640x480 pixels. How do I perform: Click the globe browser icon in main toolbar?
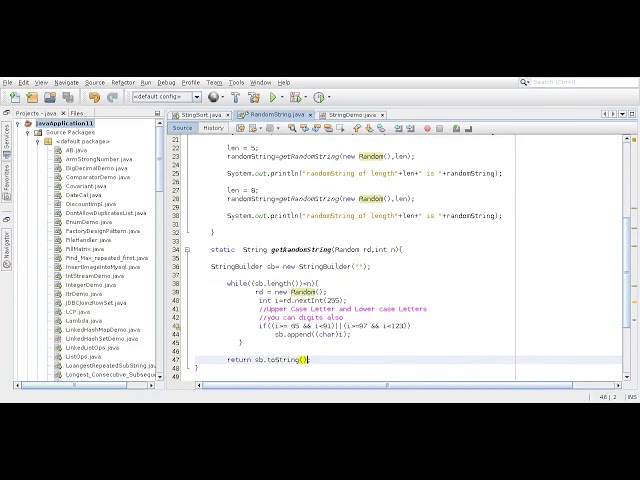tap(213, 97)
